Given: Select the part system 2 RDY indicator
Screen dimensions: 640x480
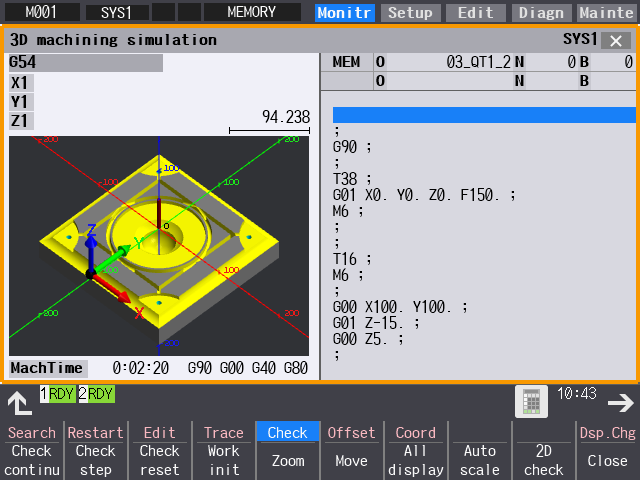Looking at the screenshot, I should pos(97,394).
